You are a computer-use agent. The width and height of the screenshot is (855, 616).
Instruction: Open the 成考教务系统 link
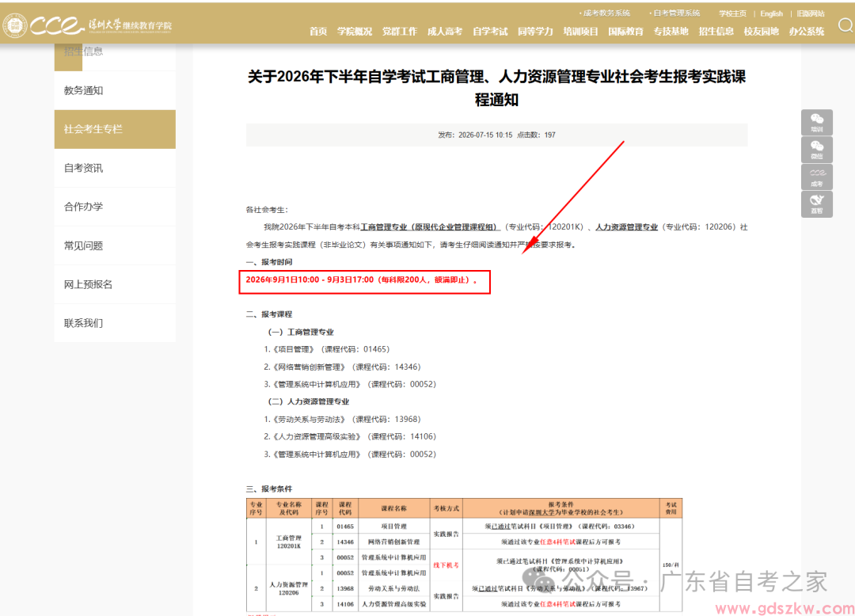coord(606,13)
